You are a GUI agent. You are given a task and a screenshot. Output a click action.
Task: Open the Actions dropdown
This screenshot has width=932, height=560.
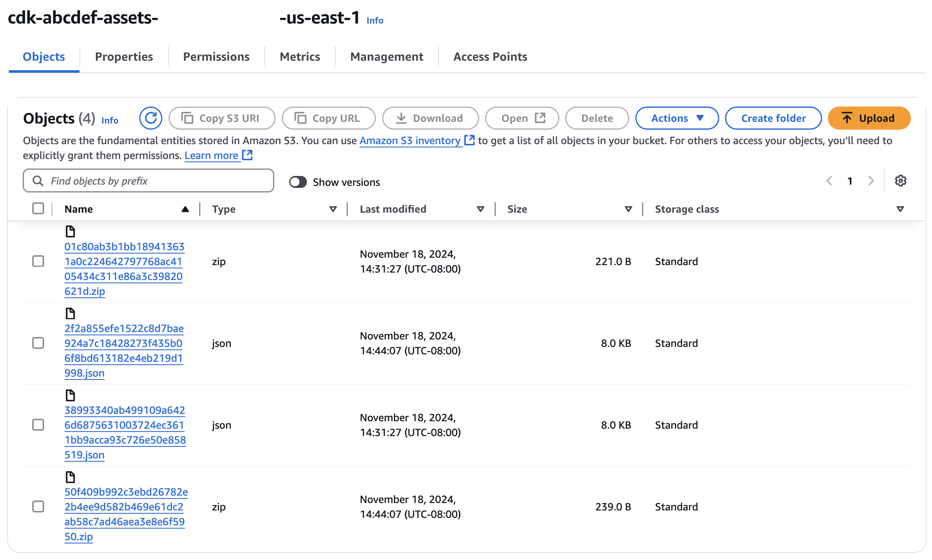pos(677,118)
